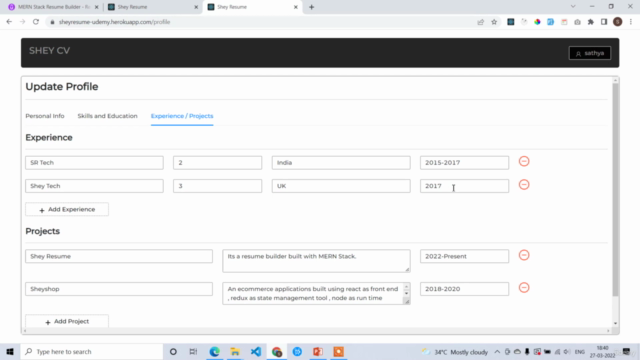Edit the 2022-Present range field
640x360 pixels.
[464, 256]
